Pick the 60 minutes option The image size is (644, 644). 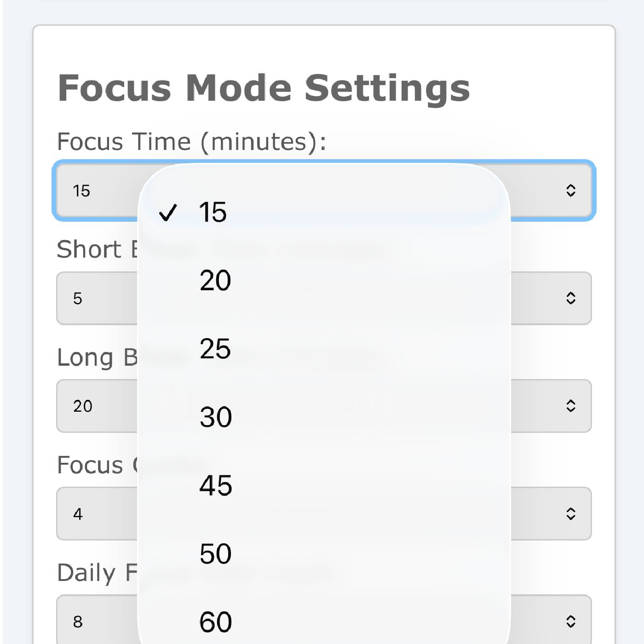click(x=215, y=621)
